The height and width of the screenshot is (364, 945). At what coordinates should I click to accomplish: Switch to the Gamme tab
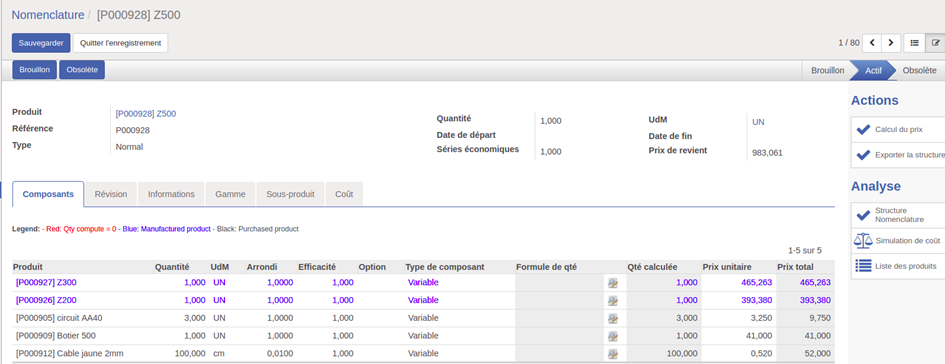tap(230, 194)
